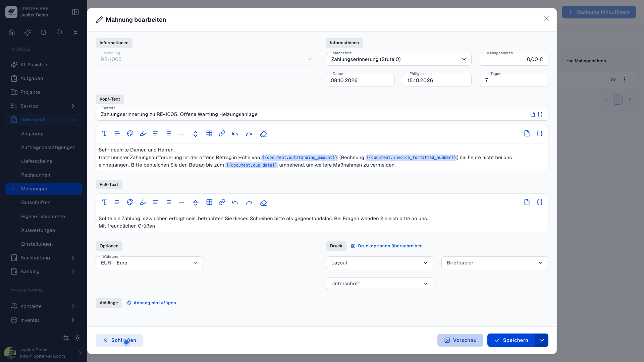
Task: Open Angebote in sidebar
Action: point(44,134)
